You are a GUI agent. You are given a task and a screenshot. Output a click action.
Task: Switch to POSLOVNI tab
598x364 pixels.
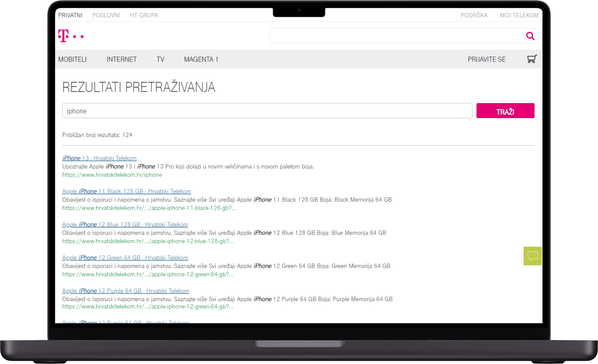[x=106, y=15]
